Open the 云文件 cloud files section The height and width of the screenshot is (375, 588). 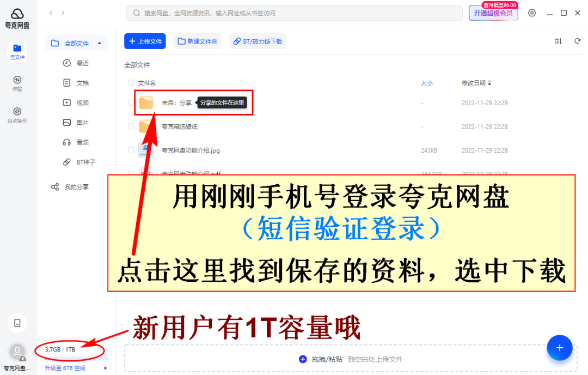(x=17, y=52)
